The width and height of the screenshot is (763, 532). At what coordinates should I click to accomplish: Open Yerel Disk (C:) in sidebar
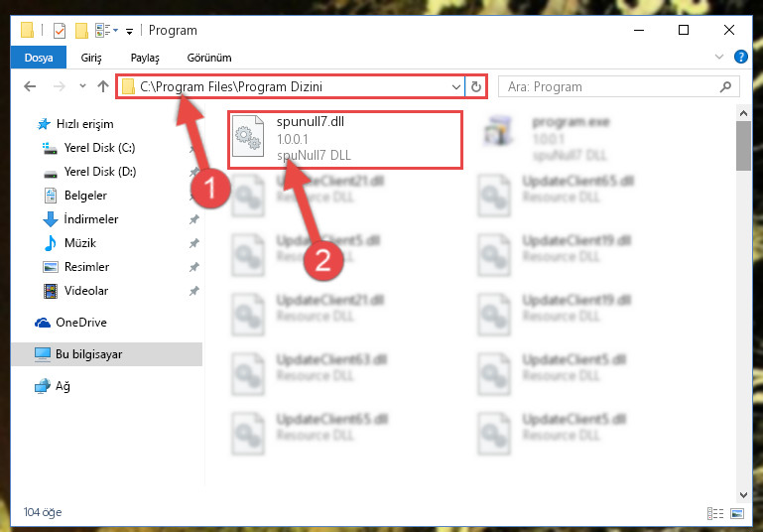[x=100, y=148]
